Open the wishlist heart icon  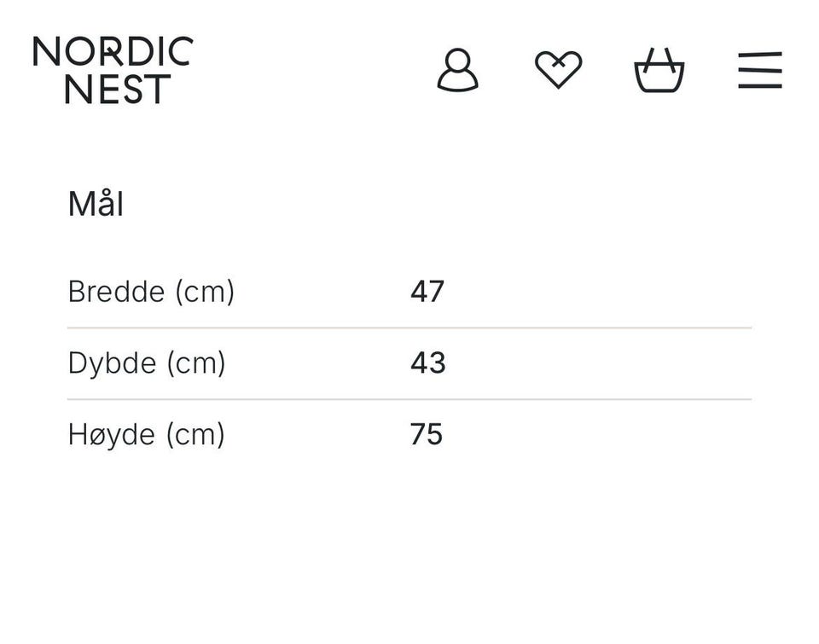558,70
